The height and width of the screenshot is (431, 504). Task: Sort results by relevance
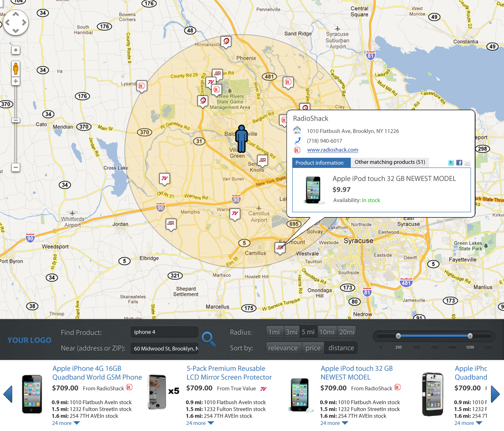(x=283, y=348)
